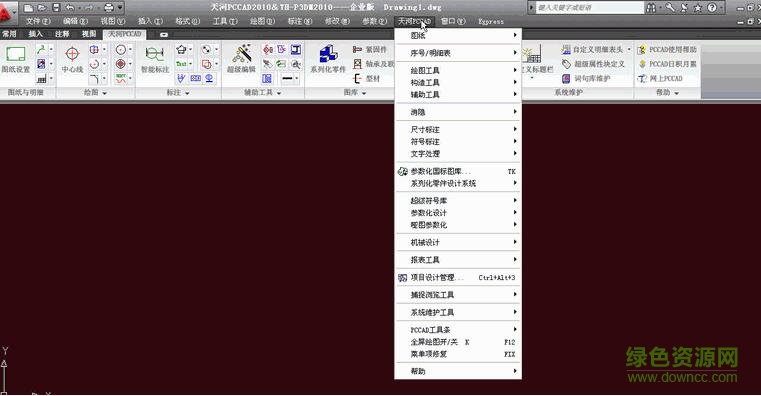Image resolution: width=761 pixels, height=396 pixels.
Task: Open 词句库维护 phrase library maintenance
Action: [x=586, y=78]
